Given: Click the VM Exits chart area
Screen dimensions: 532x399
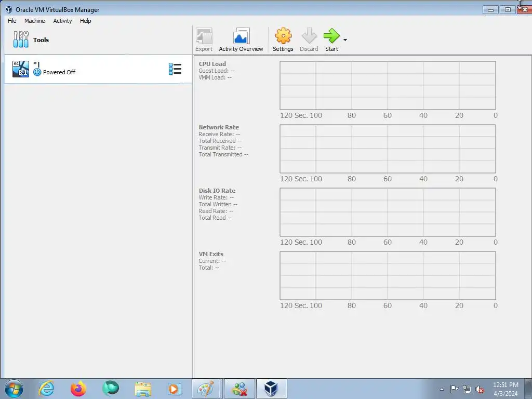Looking at the screenshot, I should [x=388, y=276].
